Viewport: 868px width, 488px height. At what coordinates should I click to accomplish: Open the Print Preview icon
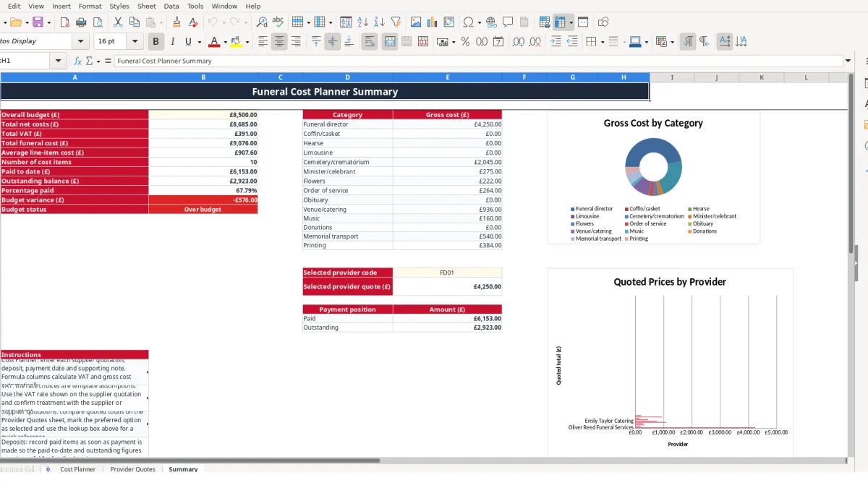98,22
